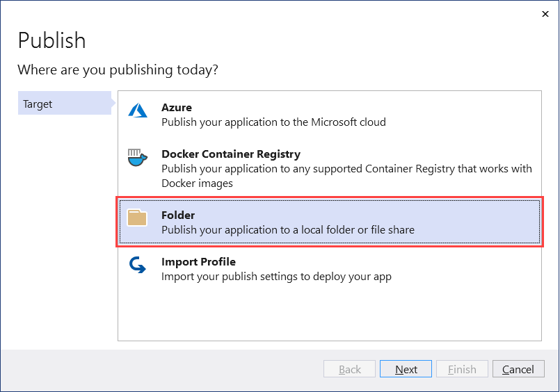Image resolution: width=560 pixels, height=392 pixels.
Task: Click the Azure cloud logo icon
Action: tap(138, 111)
